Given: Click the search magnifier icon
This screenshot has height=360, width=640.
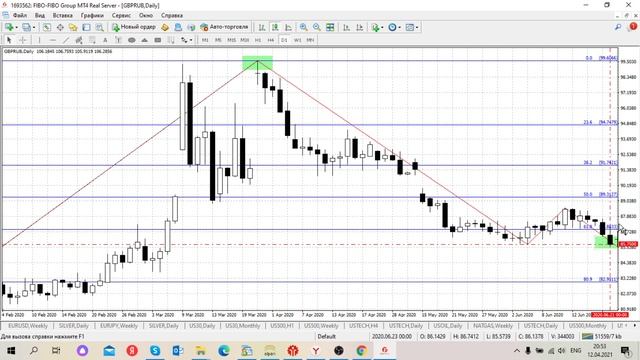Looking at the screenshot, I should pos(618,27).
